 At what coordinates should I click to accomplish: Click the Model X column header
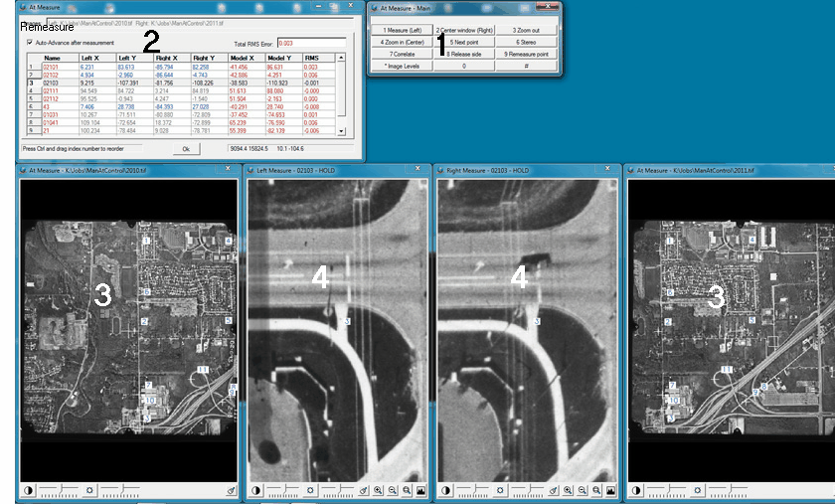pyautogui.click(x=247, y=58)
